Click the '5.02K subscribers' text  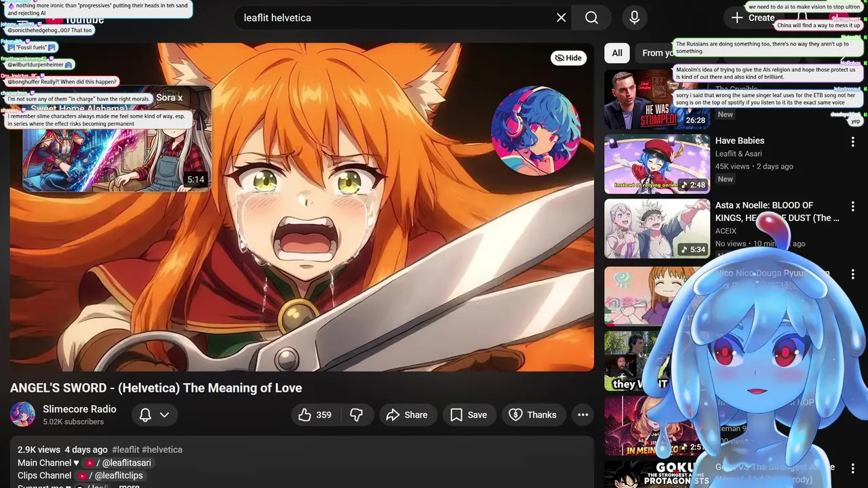pyautogui.click(x=73, y=422)
